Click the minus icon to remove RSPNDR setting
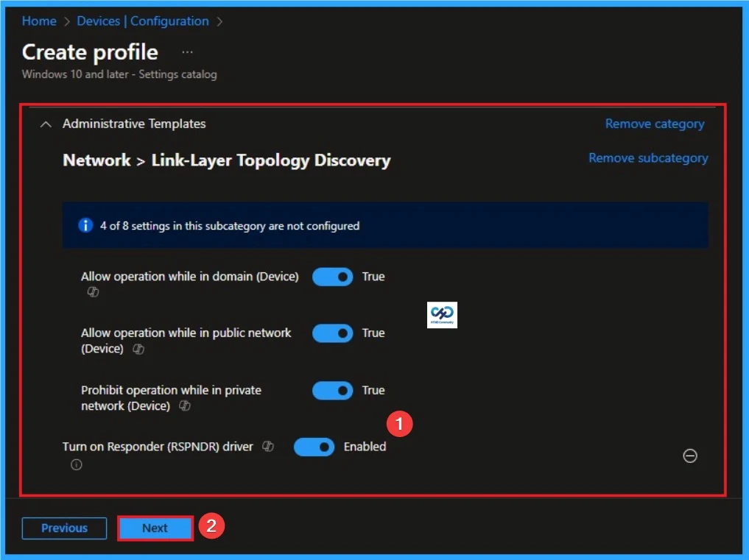This screenshot has width=749, height=560. 690,456
